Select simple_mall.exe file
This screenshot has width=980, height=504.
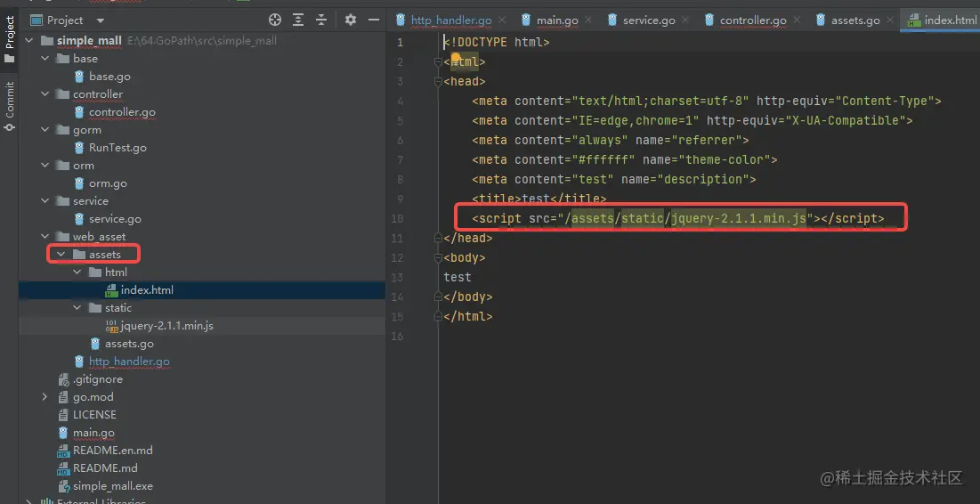[x=112, y=486]
